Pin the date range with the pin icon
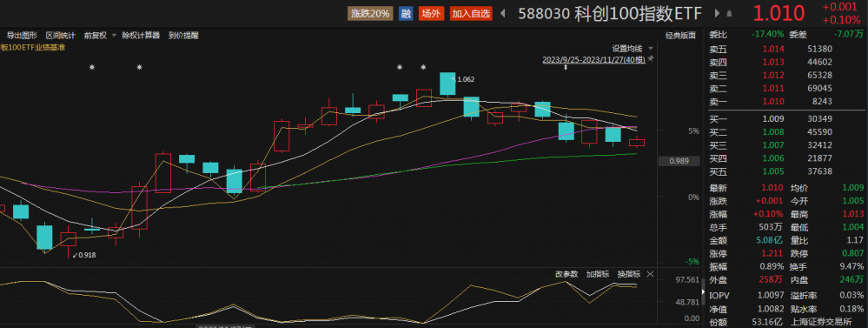 651,58
